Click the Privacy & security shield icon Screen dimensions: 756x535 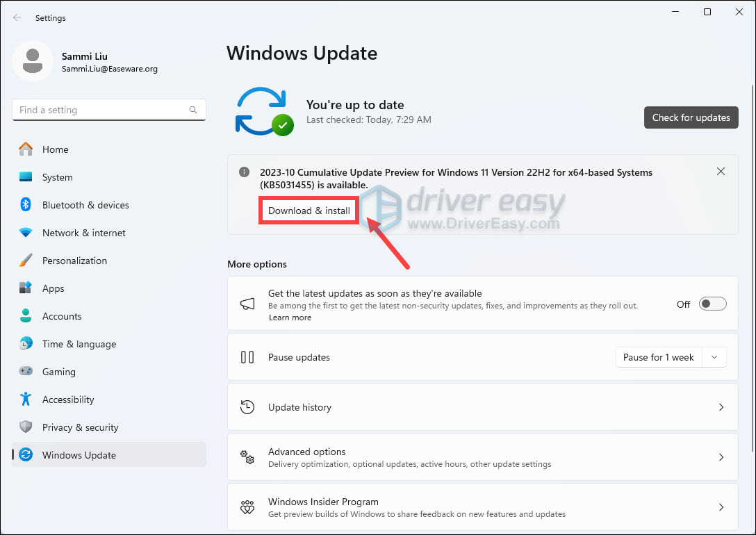26,427
